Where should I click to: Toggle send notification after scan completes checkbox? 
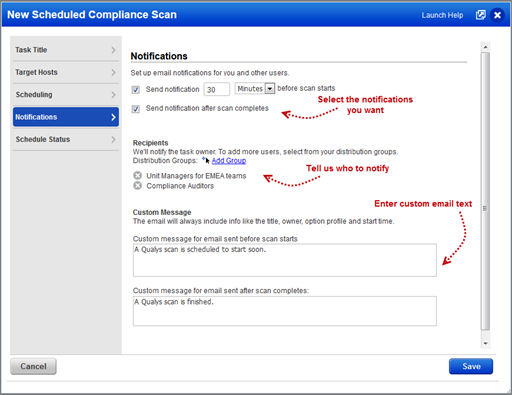[135, 109]
